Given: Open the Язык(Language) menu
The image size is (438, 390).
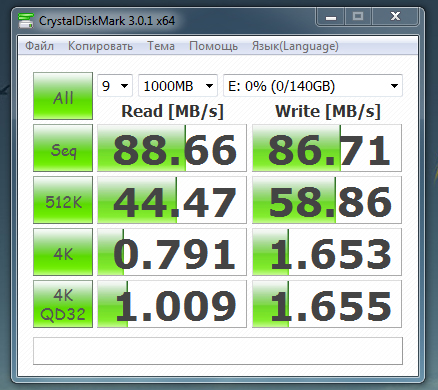Looking at the screenshot, I should [295, 46].
